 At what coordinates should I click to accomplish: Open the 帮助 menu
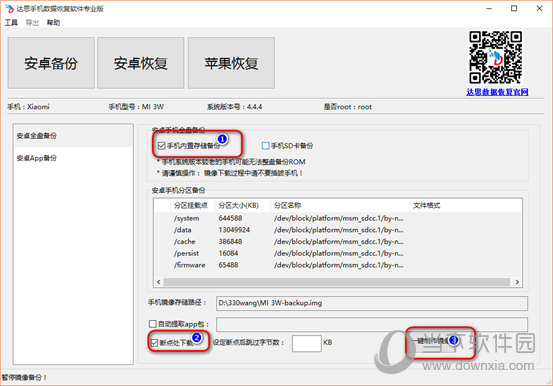[53, 23]
